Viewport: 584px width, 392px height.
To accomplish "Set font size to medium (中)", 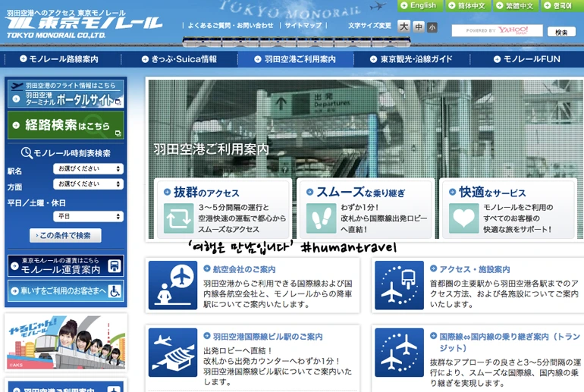I will point(419,27).
